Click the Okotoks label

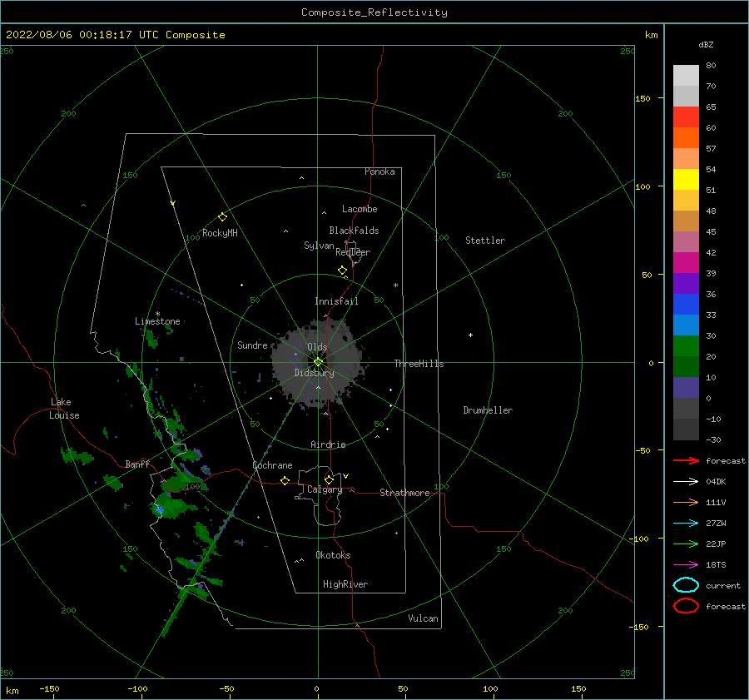click(x=333, y=555)
